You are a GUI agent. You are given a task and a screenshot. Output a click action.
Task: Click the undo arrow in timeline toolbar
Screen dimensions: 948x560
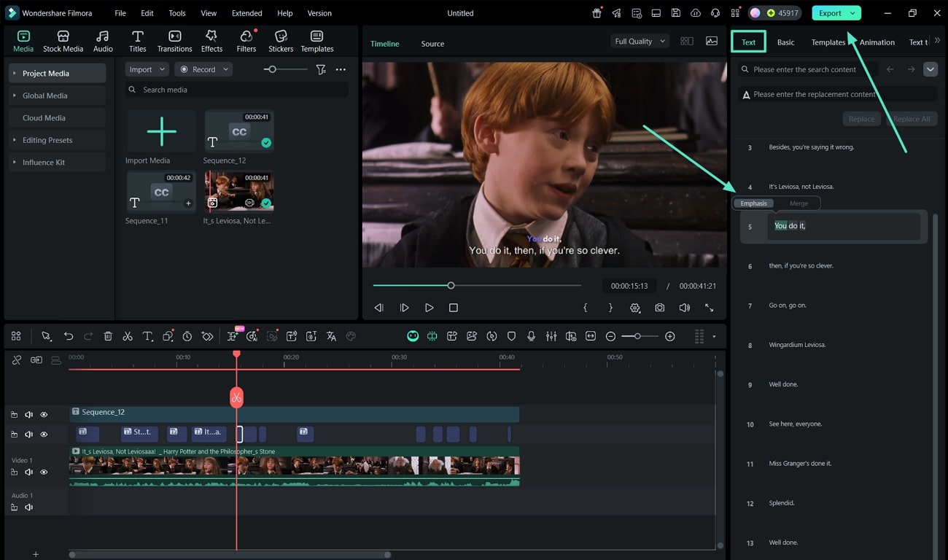[69, 336]
